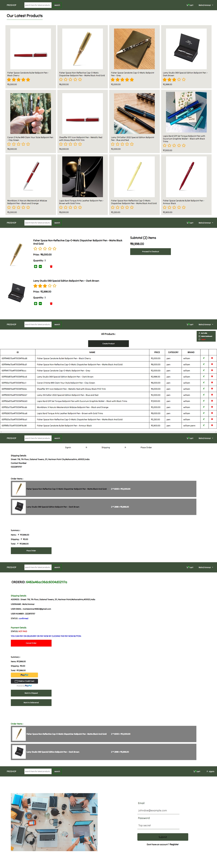
Task: Click the PRICE column header in products table
Action: 157,352
